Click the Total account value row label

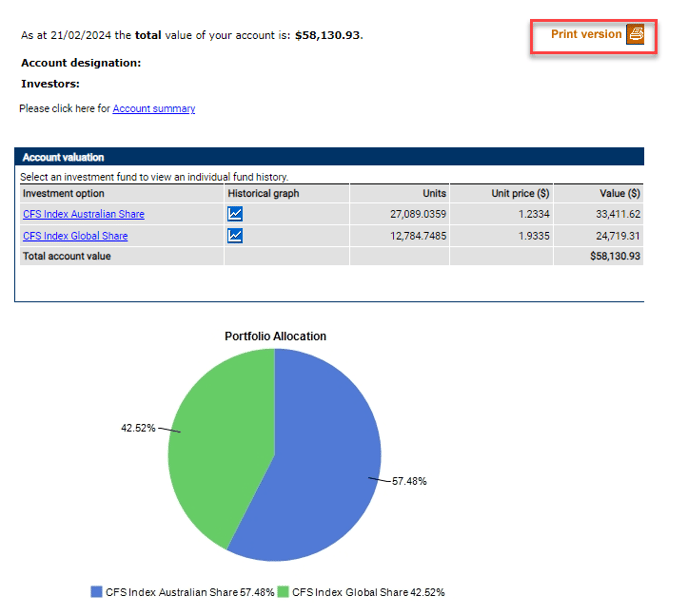point(67,256)
